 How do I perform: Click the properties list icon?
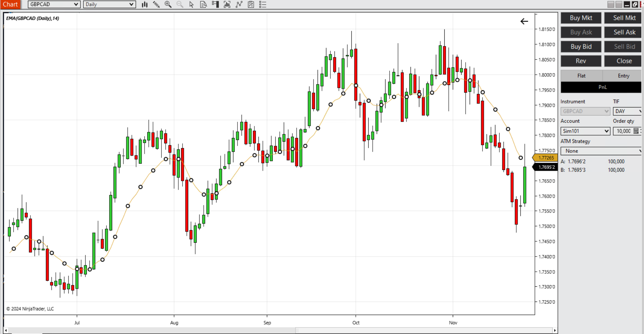(x=263, y=4)
